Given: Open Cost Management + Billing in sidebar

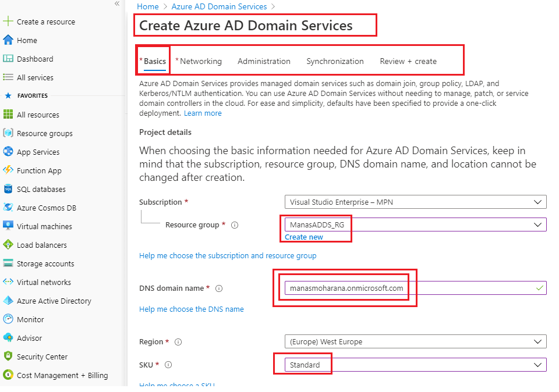Looking at the screenshot, I should tap(62, 375).
